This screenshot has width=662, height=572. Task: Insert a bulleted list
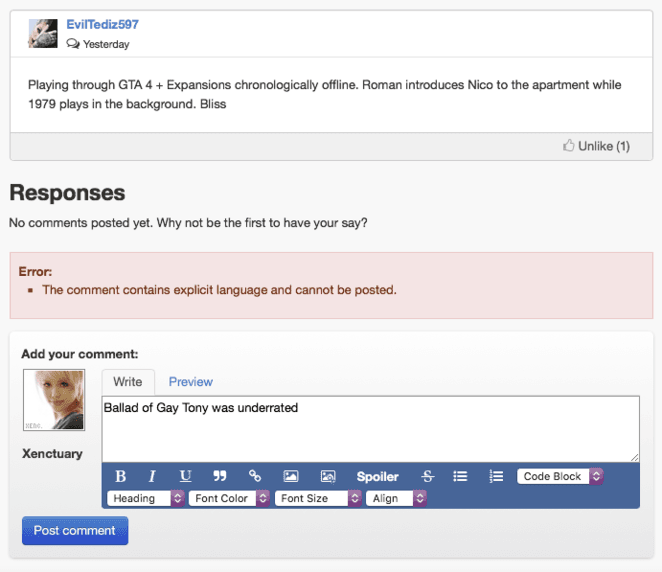tap(461, 477)
